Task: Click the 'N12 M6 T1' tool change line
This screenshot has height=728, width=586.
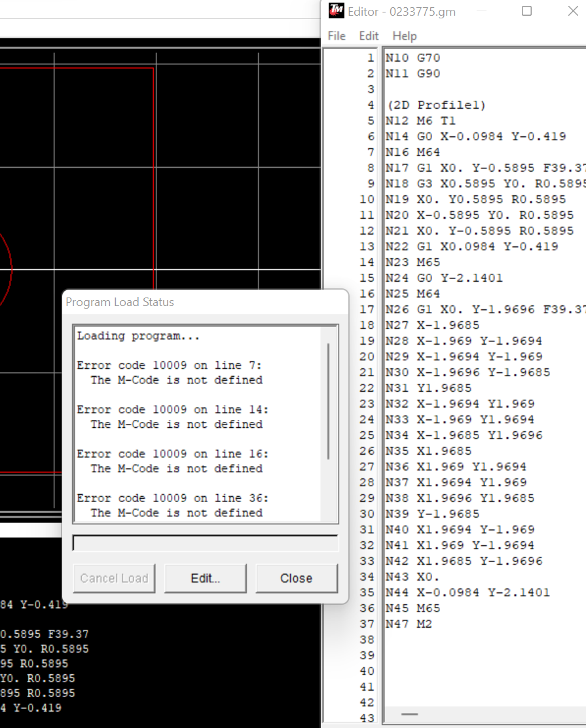Action: pos(421,121)
